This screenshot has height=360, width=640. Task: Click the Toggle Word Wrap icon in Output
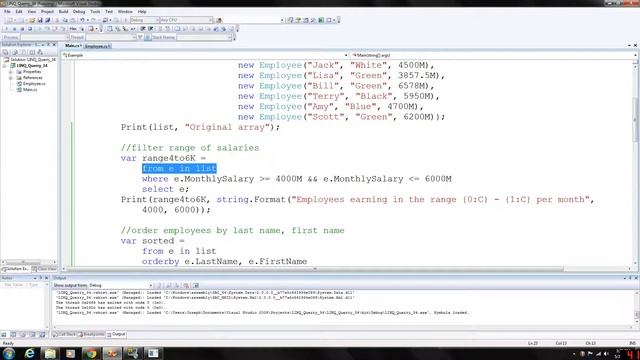(196, 285)
